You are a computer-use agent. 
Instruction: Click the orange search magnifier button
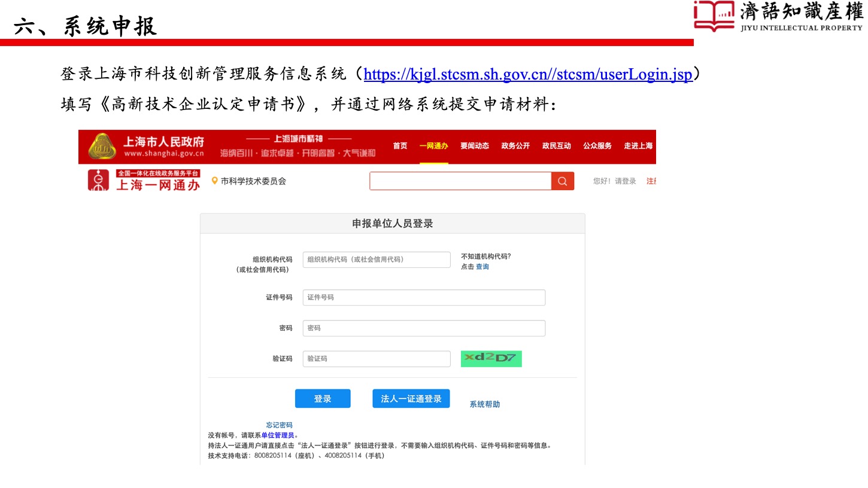pos(562,181)
